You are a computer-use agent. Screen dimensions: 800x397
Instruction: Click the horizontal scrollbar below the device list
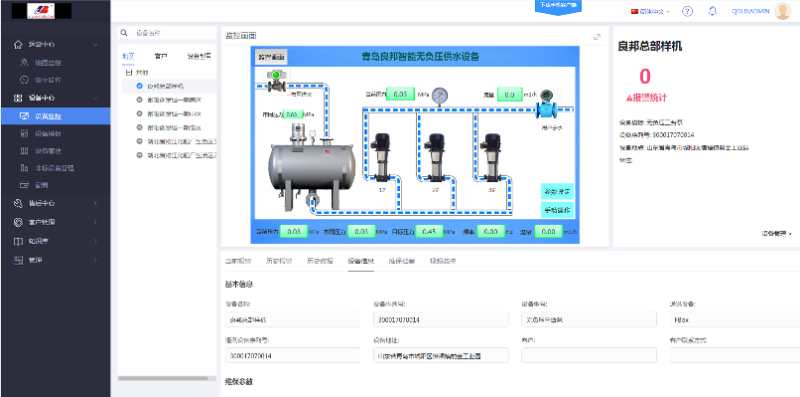[163, 379]
